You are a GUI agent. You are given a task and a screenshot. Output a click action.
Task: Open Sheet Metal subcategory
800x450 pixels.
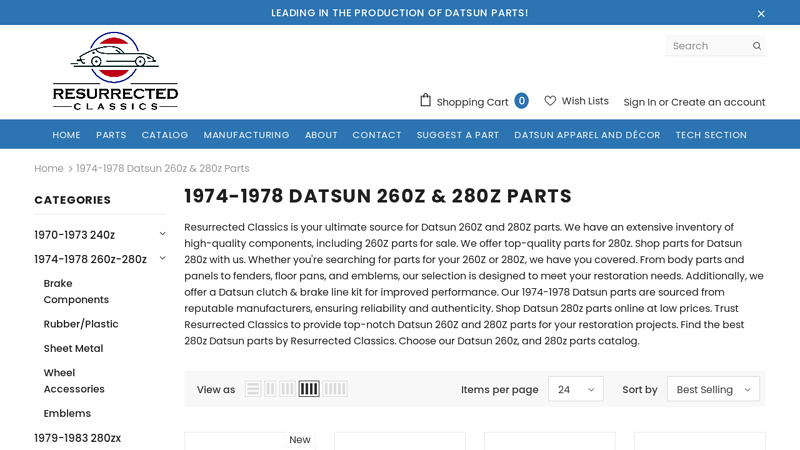click(x=73, y=348)
